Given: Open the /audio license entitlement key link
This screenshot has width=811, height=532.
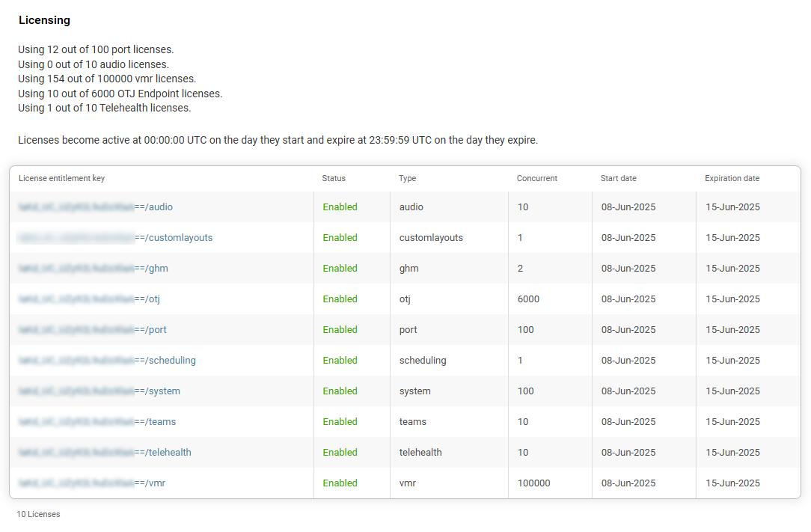Looking at the screenshot, I should (x=96, y=207).
